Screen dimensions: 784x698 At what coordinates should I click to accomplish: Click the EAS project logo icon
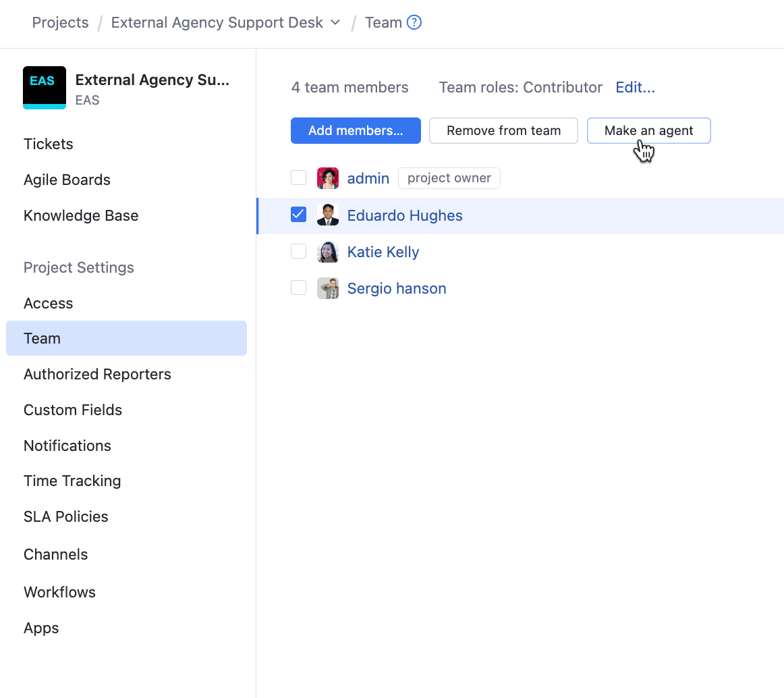(45, 88)
